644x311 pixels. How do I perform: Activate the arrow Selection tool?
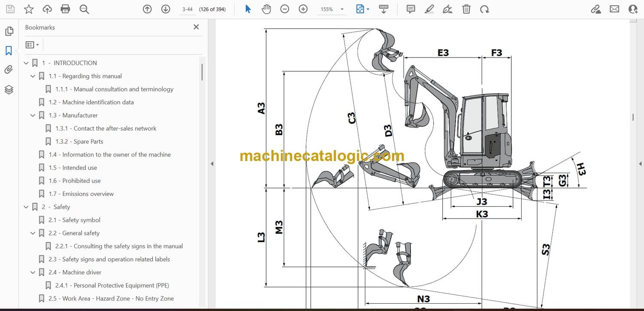(248, 9)
